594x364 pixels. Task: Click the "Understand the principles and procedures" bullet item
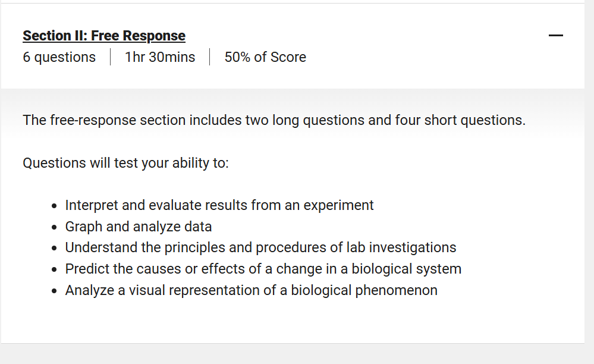[x=260, y=247]
